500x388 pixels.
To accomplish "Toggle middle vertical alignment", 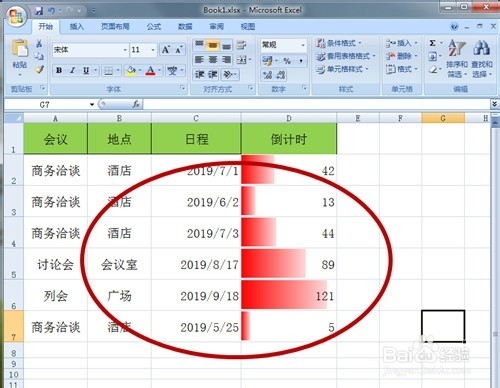I will [213, 45].
